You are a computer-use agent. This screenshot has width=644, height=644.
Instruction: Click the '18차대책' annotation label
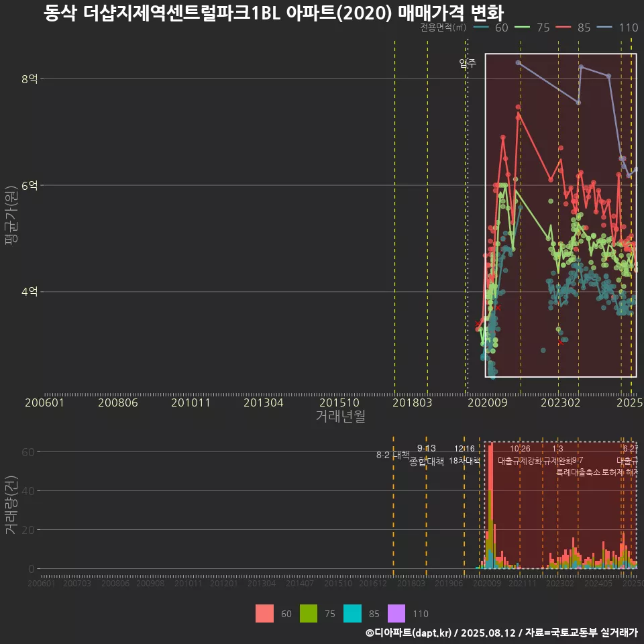coord(464,460)
